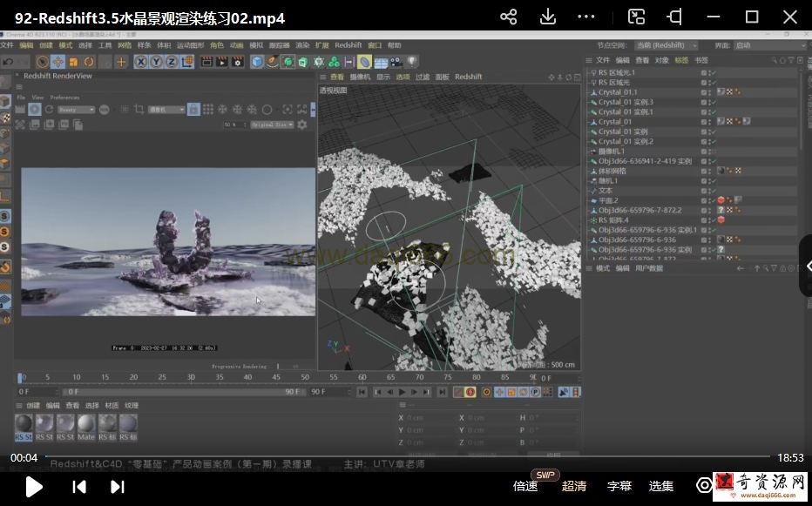Click the video player play button
The height and width of the screenshot is (506, 812).
(x=34, y=486)
